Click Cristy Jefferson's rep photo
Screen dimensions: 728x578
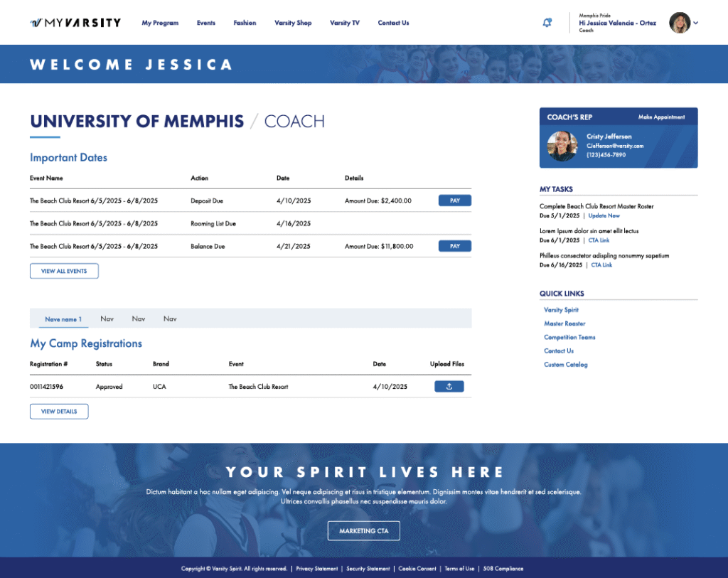(x=562, y=146)
